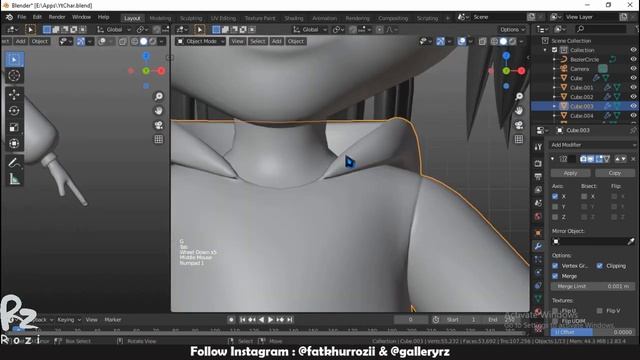Adjust Merge Limit value field
This screenshot has width=640, height=360.
(592, 286)
